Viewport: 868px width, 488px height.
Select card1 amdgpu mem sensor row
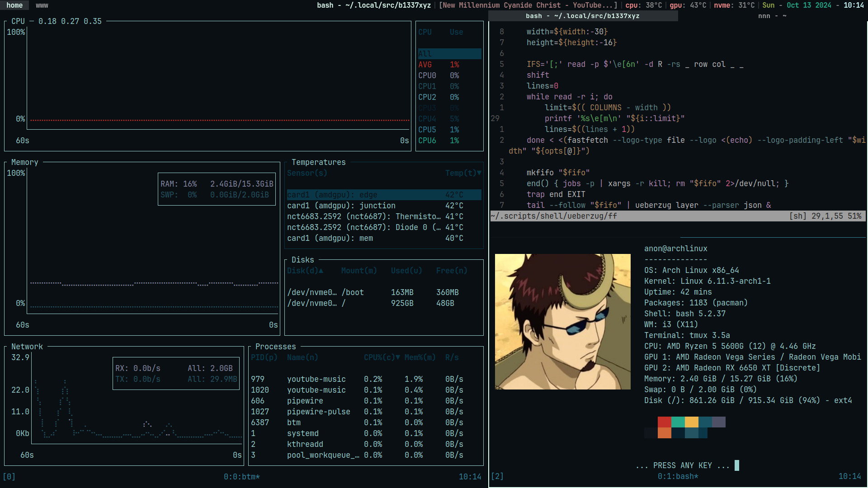(384, 238)
